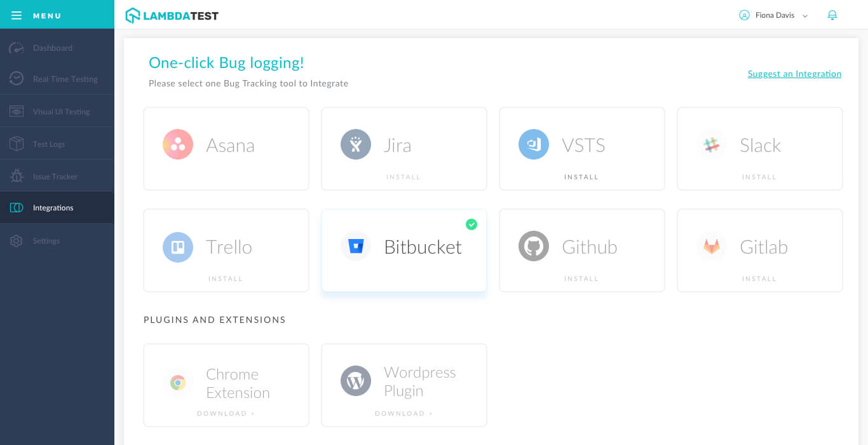868x445 pixels.
Task: Select the Gitlab fox icon
Action: tap(712, 246)
